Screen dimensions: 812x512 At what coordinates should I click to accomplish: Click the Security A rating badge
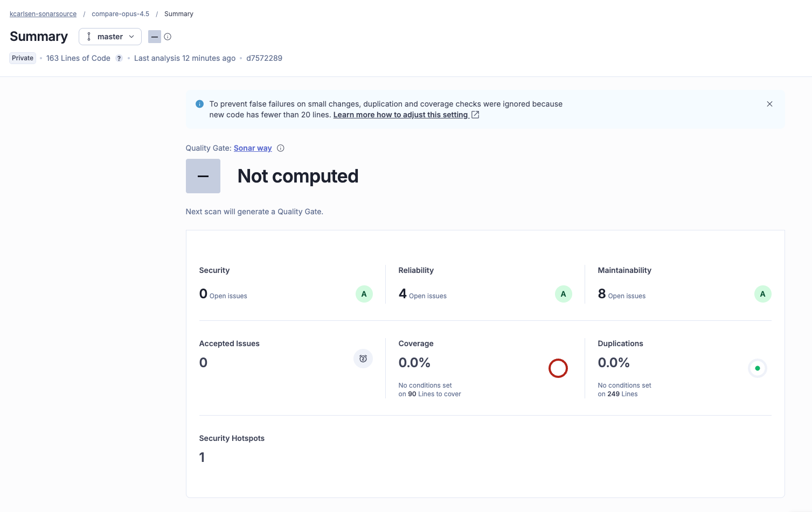point(364,294)
